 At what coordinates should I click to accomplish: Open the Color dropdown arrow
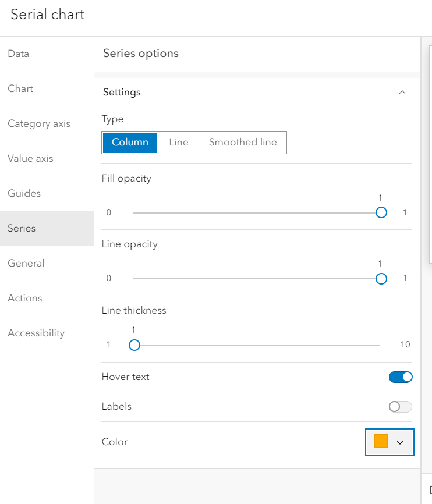[x=400, y=442]
